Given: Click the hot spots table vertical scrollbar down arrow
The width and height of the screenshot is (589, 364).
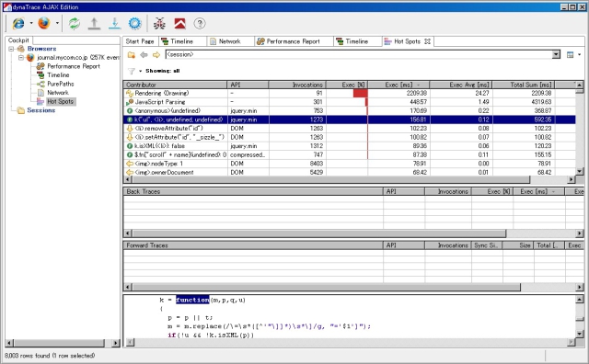Looking at the screenshot, I should coord(580,172).
